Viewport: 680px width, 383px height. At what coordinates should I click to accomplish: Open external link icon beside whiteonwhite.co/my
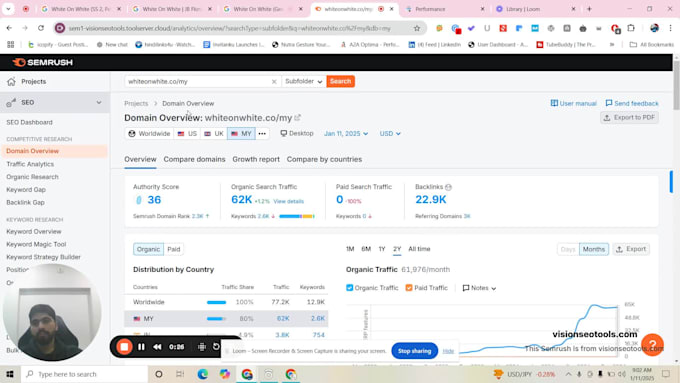tap(298, 118)
